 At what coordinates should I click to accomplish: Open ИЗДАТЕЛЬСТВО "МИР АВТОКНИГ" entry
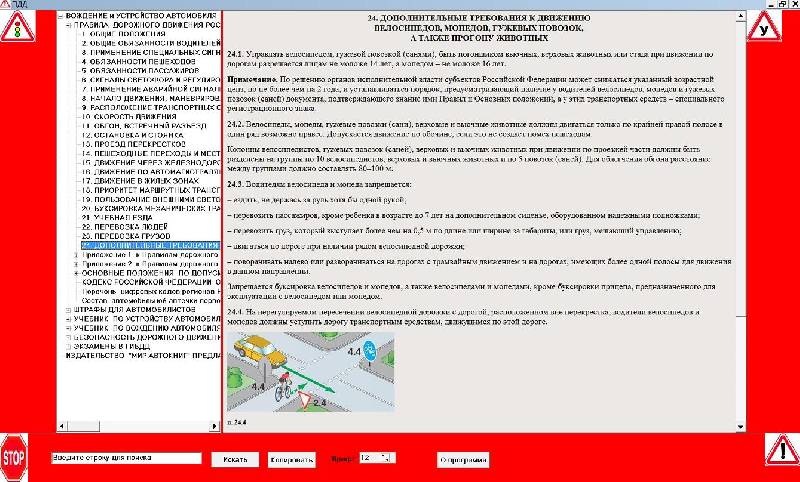pos(143,355)
